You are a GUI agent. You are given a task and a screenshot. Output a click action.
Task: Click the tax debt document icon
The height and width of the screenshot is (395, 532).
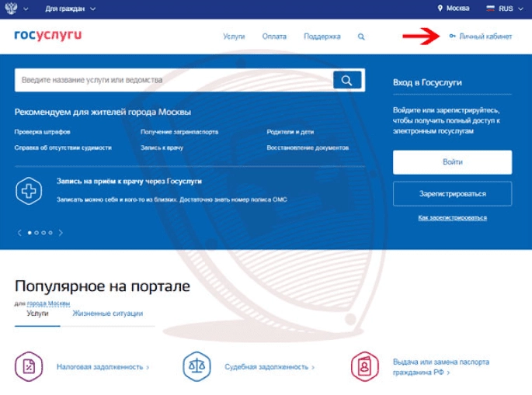point(29,366)
